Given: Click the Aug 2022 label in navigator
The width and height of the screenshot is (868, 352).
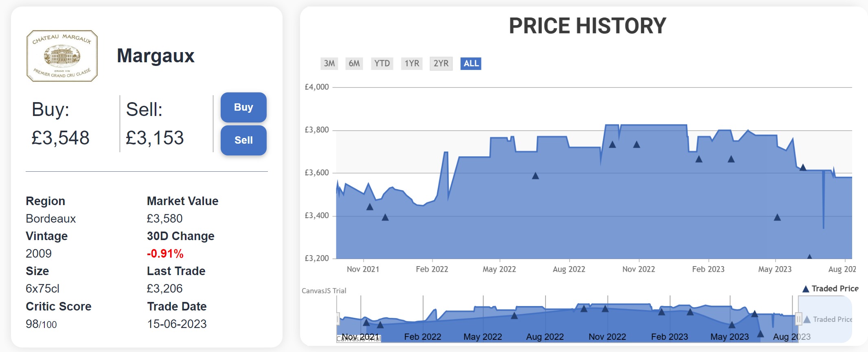Looking at the screenshot, I should [545, 337].
